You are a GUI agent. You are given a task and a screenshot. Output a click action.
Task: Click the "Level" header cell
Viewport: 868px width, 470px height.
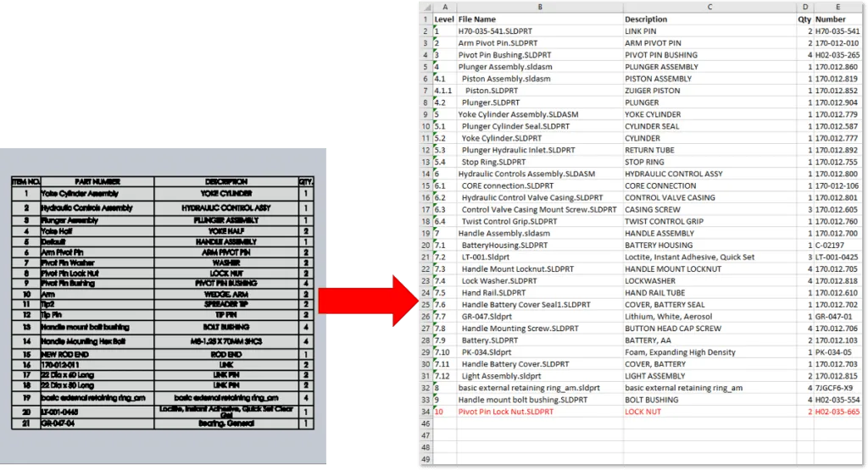tap(444, 19)
